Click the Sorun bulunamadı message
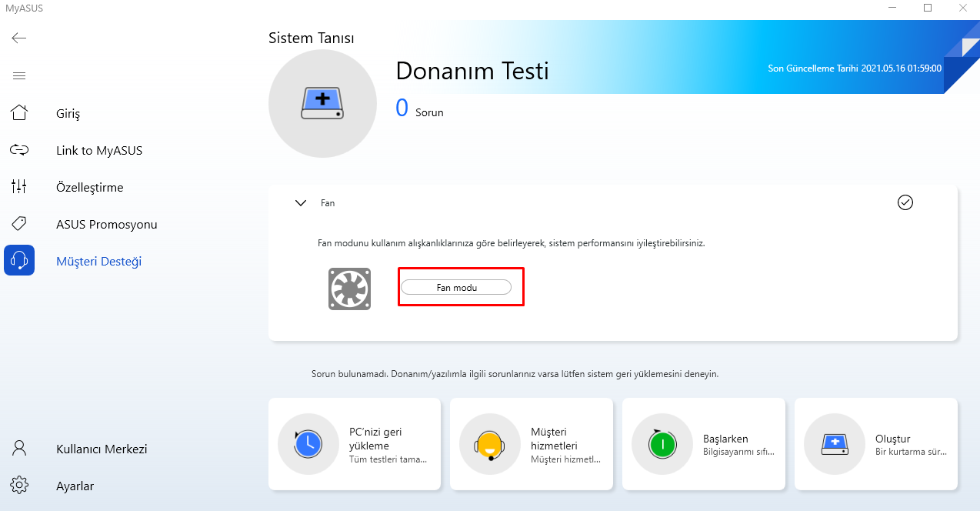The height and width of the screenshot is (511, 980). click(515, 374)
